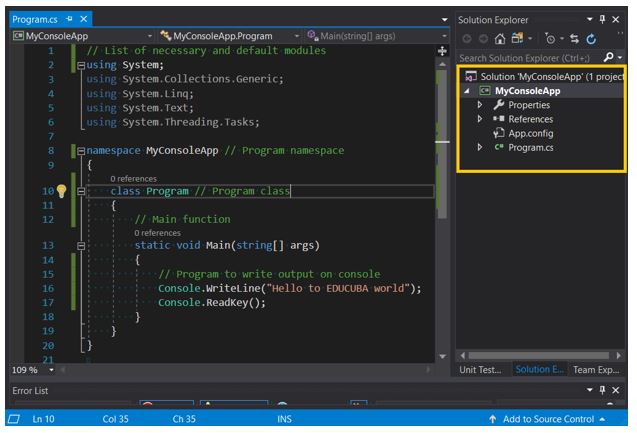Expand the Properties node in Solution Explorer

tap(480, 105)
